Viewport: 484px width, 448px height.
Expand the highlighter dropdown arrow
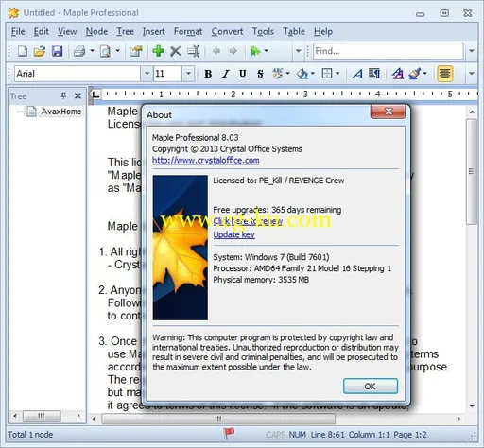[424, 74]
